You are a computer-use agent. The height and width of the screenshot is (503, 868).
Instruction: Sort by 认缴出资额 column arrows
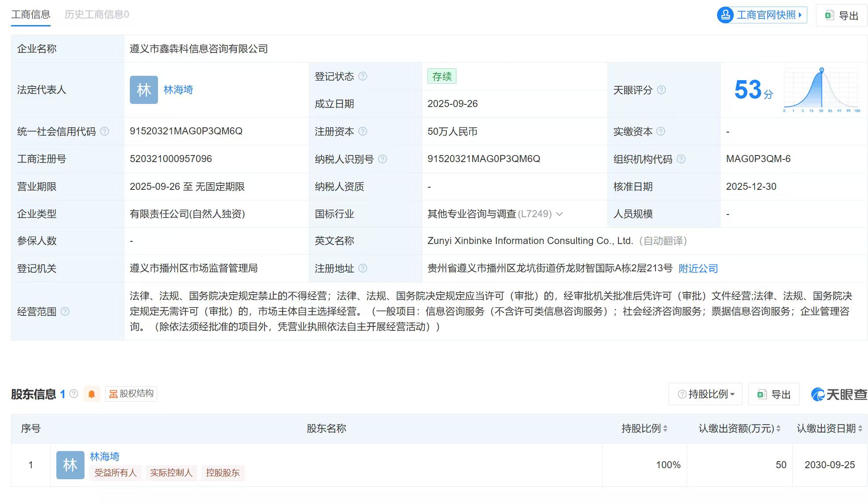(778, 428)
